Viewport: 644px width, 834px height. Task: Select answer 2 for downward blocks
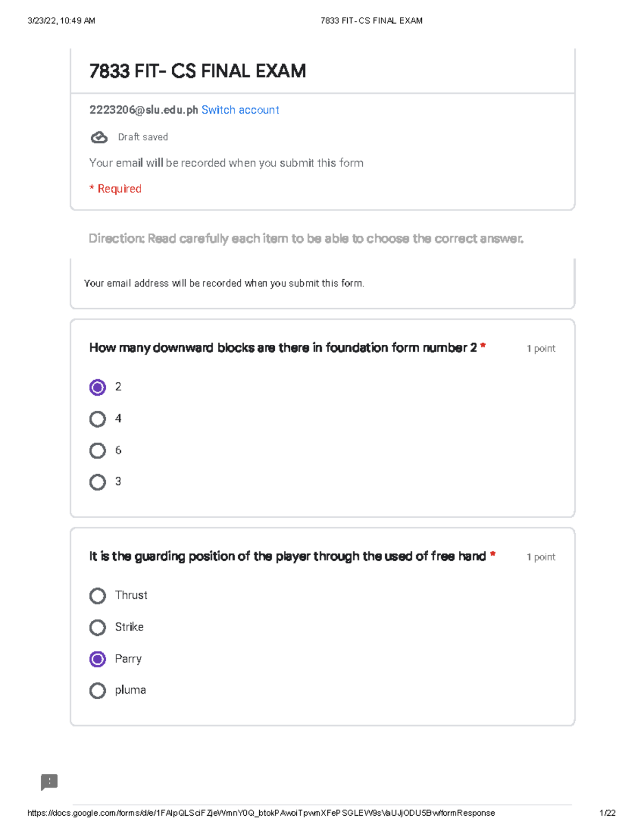click(98, 387)
